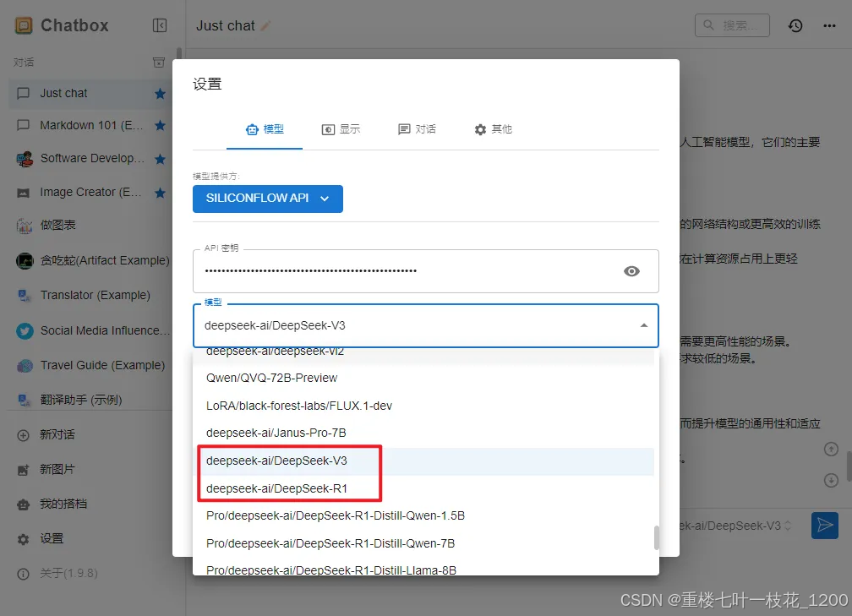This screenshot has width=852, height=616.
Task: Click the scroll-up arrow circle icon
Action: (x=832, y=450)
